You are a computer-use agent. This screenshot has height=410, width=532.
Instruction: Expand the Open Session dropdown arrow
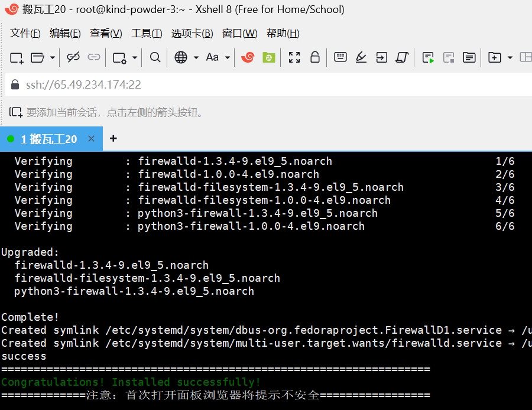[53, 58]
